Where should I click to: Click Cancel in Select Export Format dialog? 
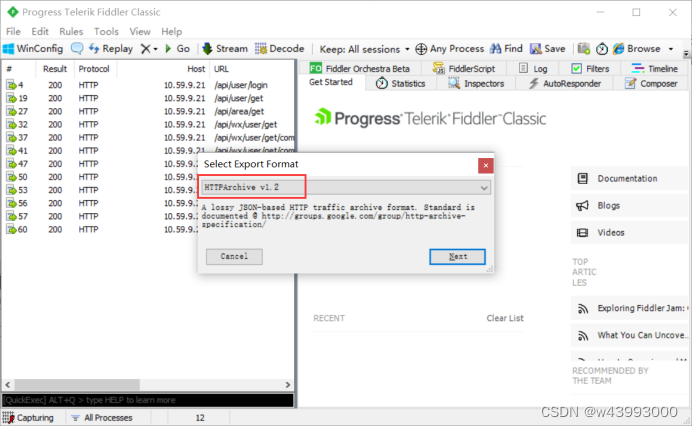click(x=234, y=256)
